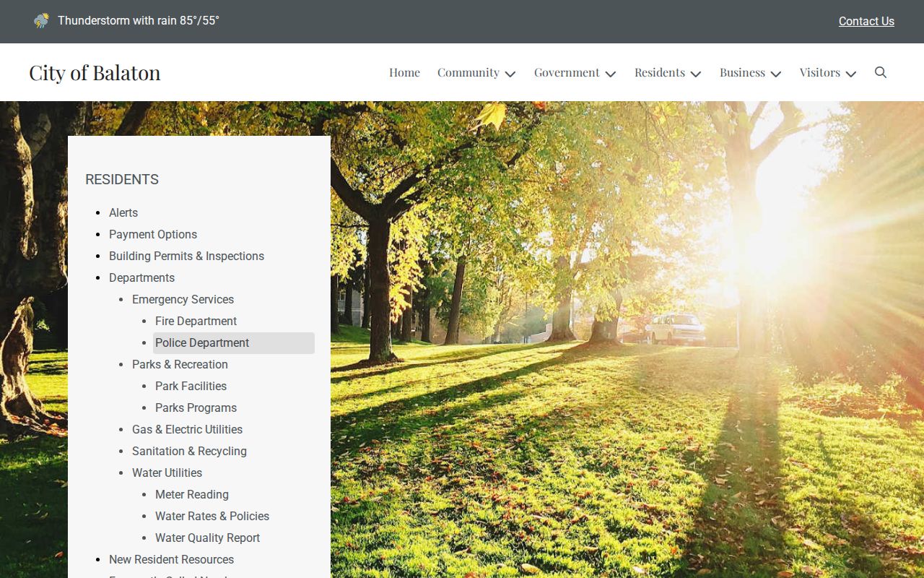This screenshot has width=924, height=578.
Task: Click the RESIDENTS sidebar heading
Action: tap(122, 179)
